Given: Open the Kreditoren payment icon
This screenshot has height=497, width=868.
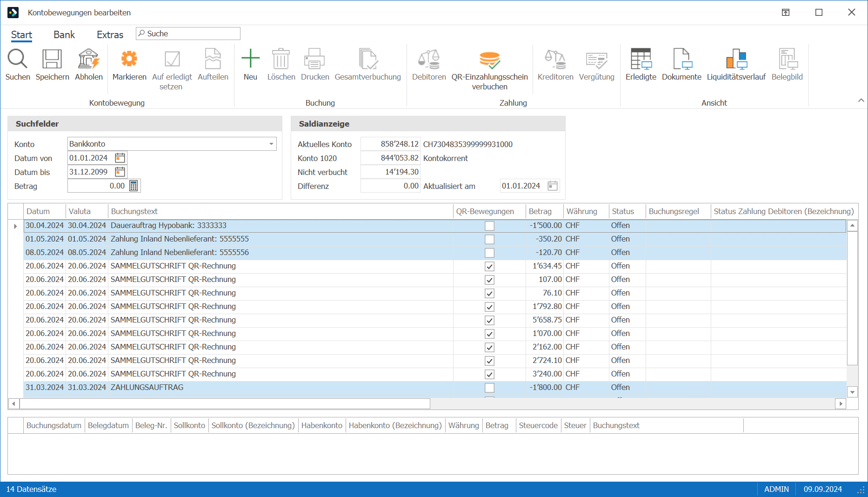Looking at the screenshot, I should pos(555,59).
